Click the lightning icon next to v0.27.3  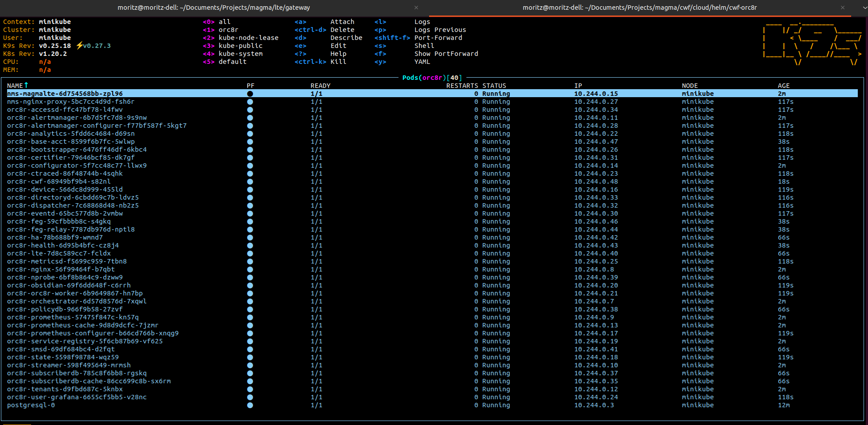(79, 46)
